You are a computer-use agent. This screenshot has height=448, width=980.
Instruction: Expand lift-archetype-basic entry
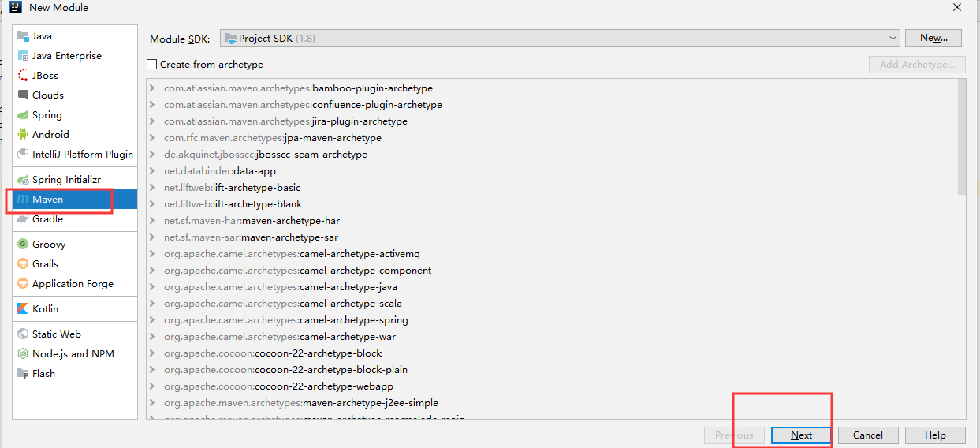(152, 188)
